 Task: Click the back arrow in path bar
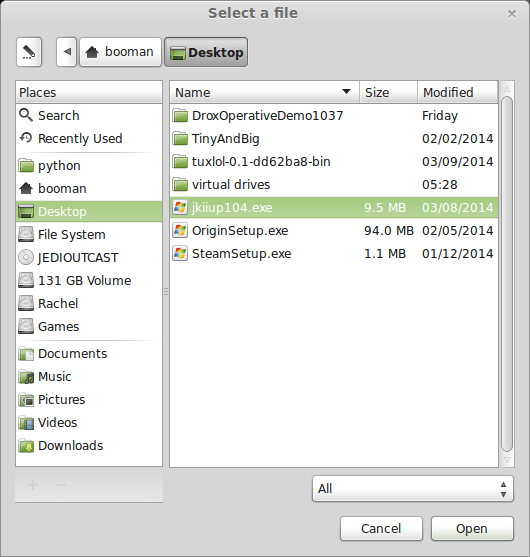click(67, 52)
